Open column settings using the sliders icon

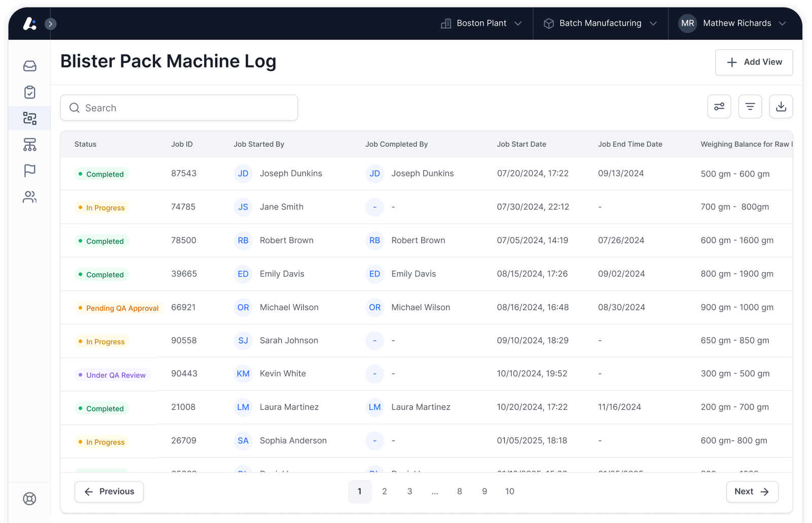(x=719, y=107)
